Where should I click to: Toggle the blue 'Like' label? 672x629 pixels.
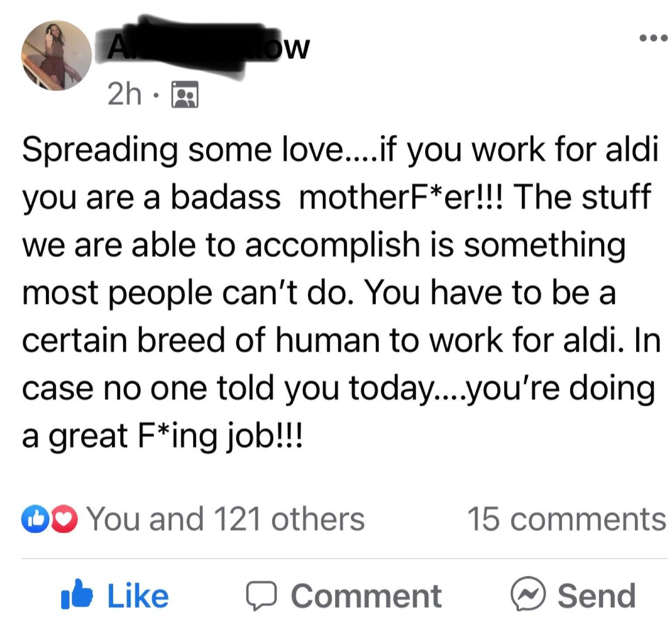point(138,596)
